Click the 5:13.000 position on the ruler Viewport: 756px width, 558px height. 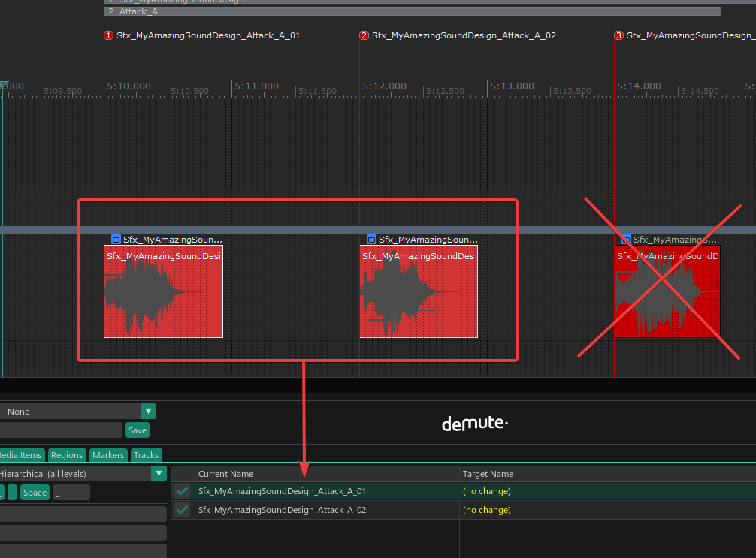(x=512, y=86)
